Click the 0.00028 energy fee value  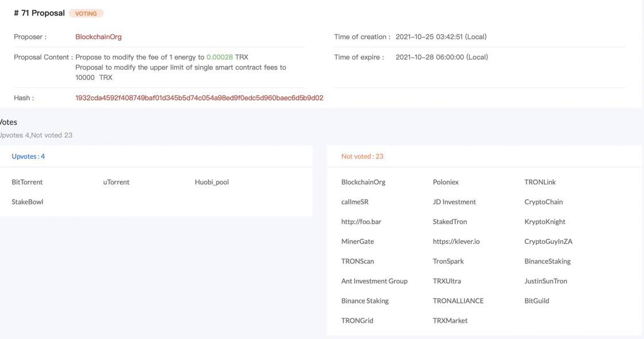tap(219, 57)
